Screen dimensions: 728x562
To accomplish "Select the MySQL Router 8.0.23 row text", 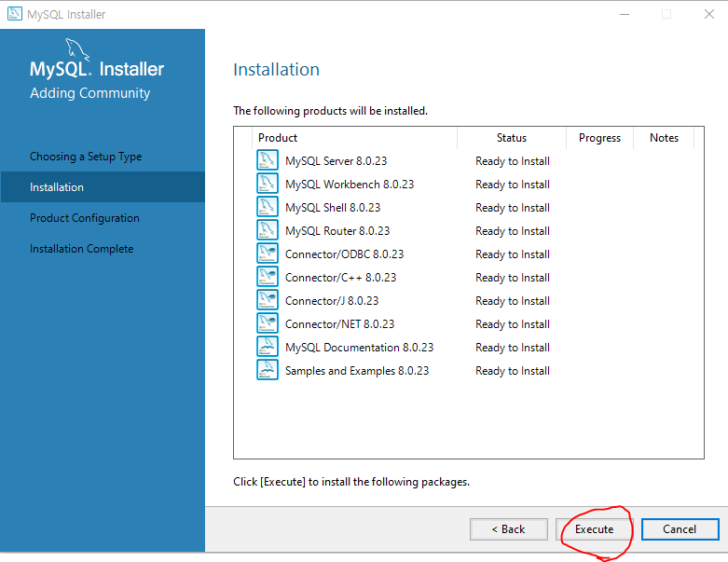I will [x=337, y=230].
